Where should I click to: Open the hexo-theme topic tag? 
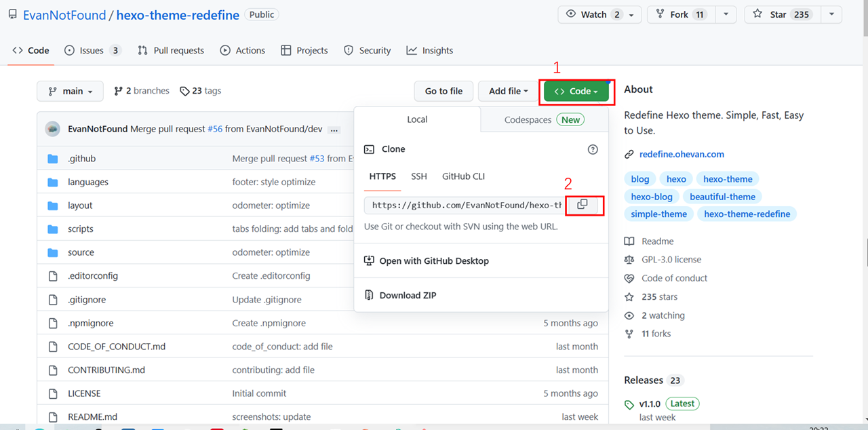coord(728,179)
